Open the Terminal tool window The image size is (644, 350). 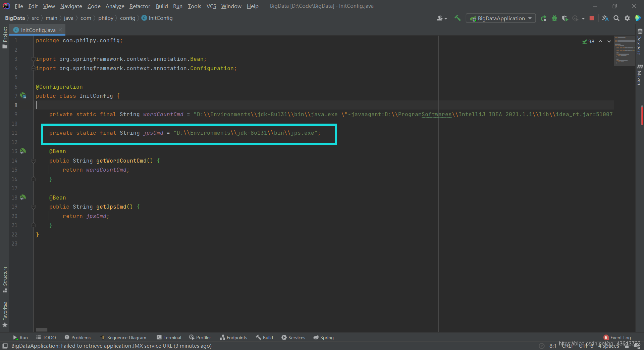coord(169,338)
